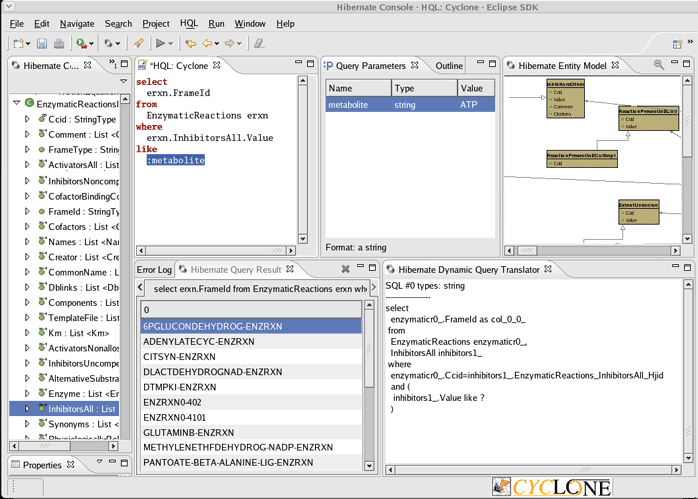
Task: Navigate forward with the yellow right arrow
Action: pyautogui.click(x=229, y=43)
